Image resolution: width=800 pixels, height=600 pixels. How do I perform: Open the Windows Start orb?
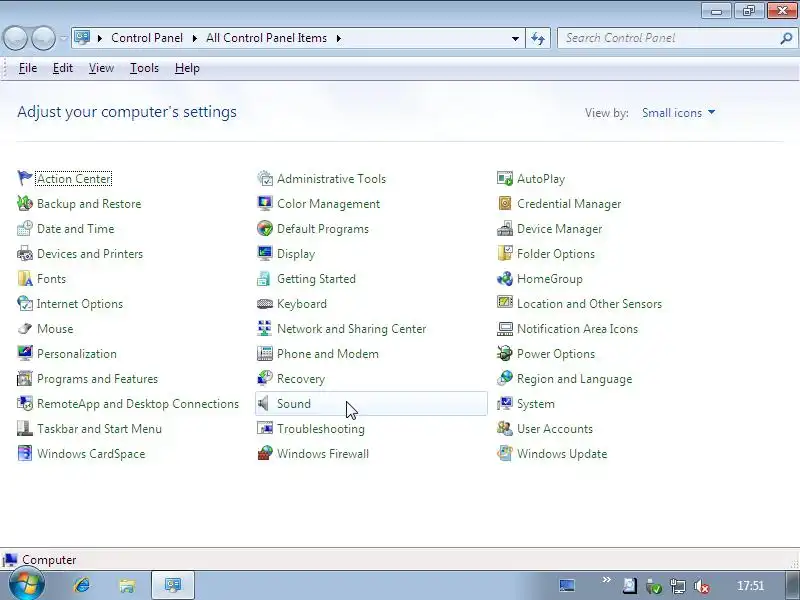[27, 585]
